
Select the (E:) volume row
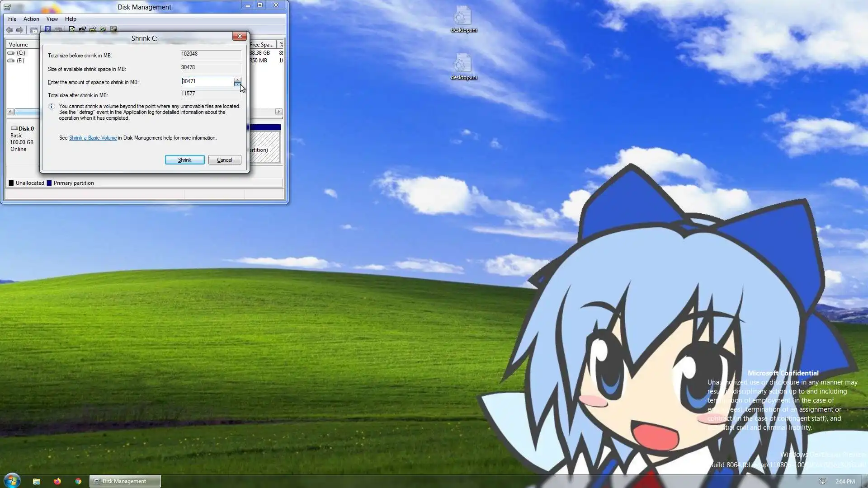point(20,61)
